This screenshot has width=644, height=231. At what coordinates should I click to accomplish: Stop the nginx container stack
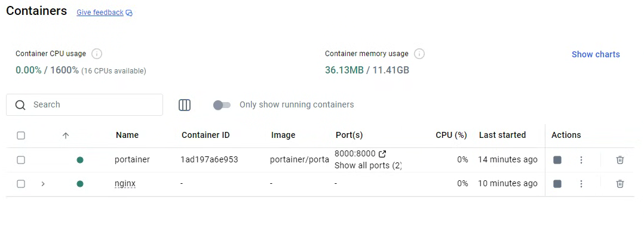coord(557,184)
